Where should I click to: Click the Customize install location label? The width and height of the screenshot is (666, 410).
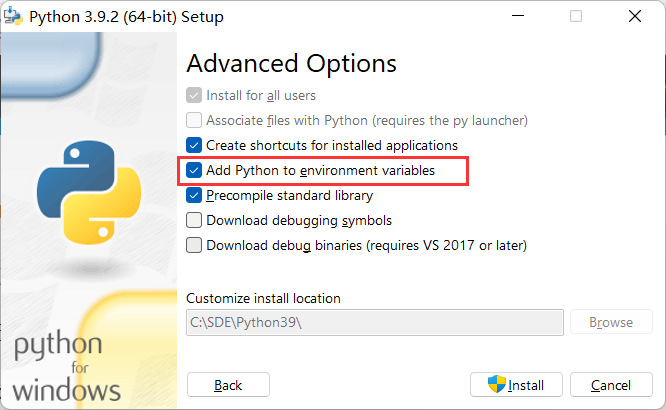[x=263, y=298]
